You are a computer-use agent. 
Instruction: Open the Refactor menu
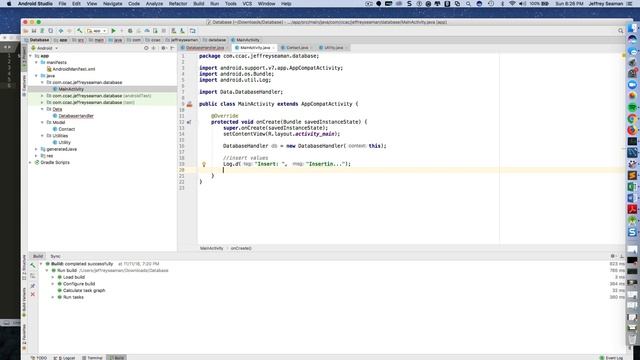(178, 4)
